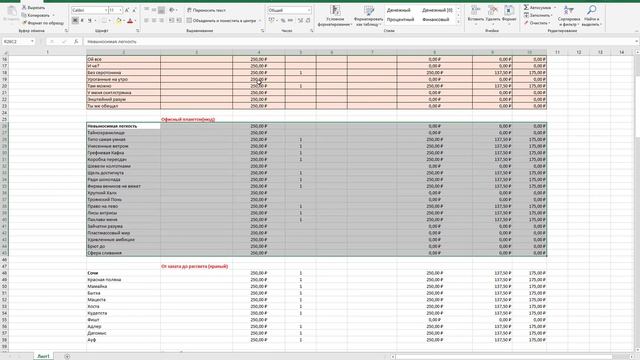Apply Процентный cell style
The width and height of the screenshot is (640, 360).
pyautogui.click(x=400, y=19)
